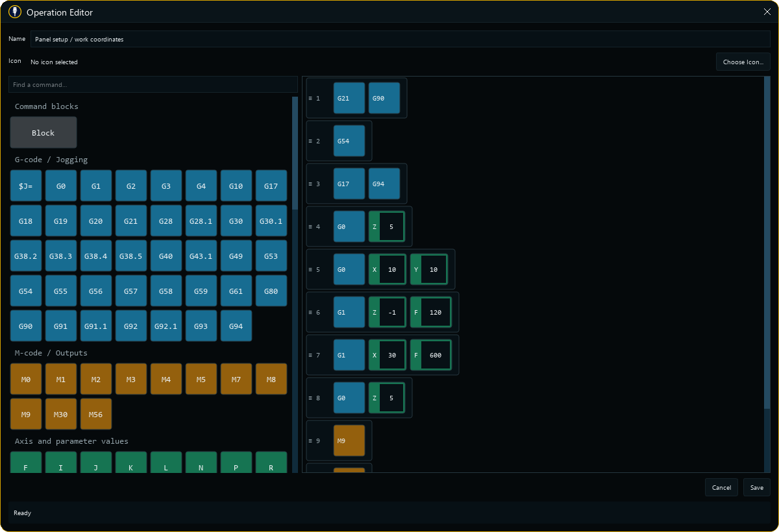Edit the F value 120 in row 6
Image resolution: width=779 pixels, height=532 pixels.
click(x=436, y=313)
